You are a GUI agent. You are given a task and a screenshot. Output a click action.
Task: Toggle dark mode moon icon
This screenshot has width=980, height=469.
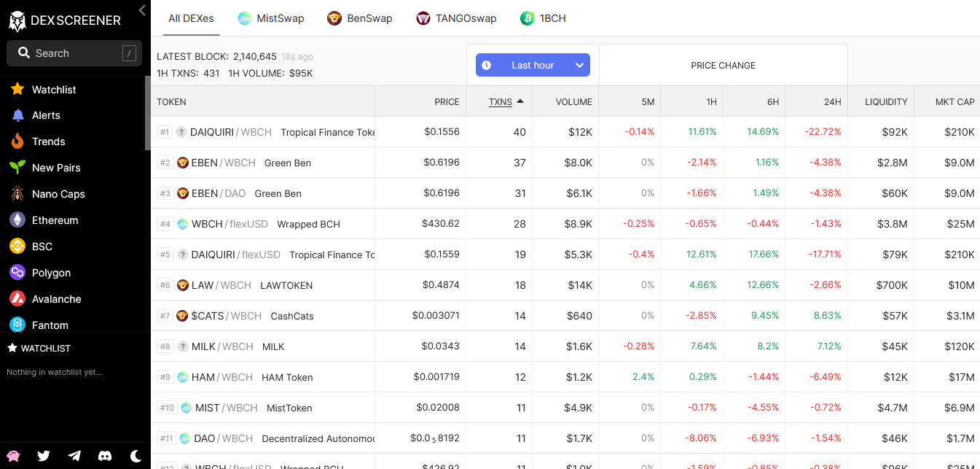pyautogui.click(x=136, y=456)
